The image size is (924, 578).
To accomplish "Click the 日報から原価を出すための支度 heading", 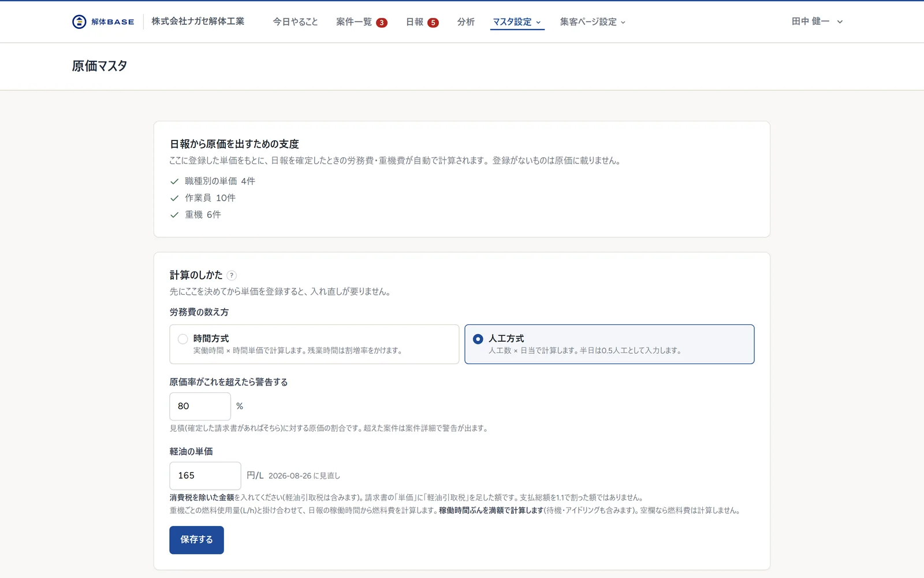I will point(234,144).
